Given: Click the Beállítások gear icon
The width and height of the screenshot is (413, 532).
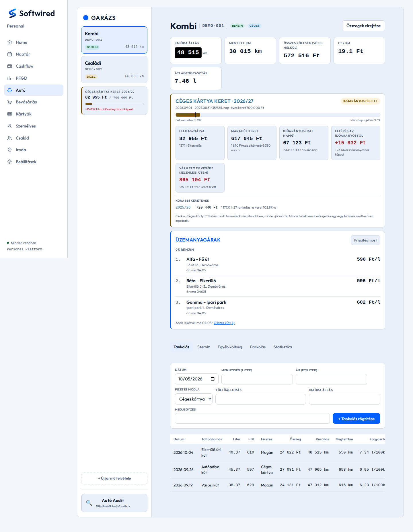Looking at the screenshot, I should 10,162.
